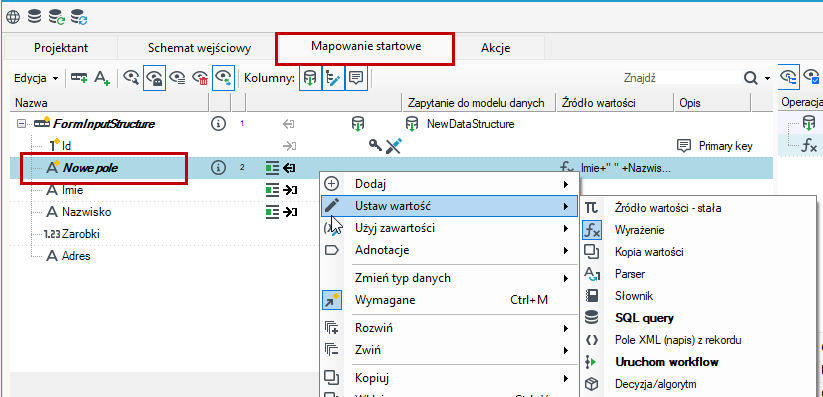Image resolution: width=823 pixels, height=397 pixels.
Task: Toggle the eye with magnifier view option
Action: coord(131,78)
